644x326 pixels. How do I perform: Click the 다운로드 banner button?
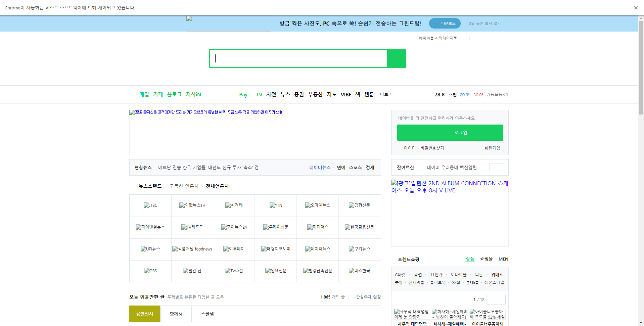point(445,24)
